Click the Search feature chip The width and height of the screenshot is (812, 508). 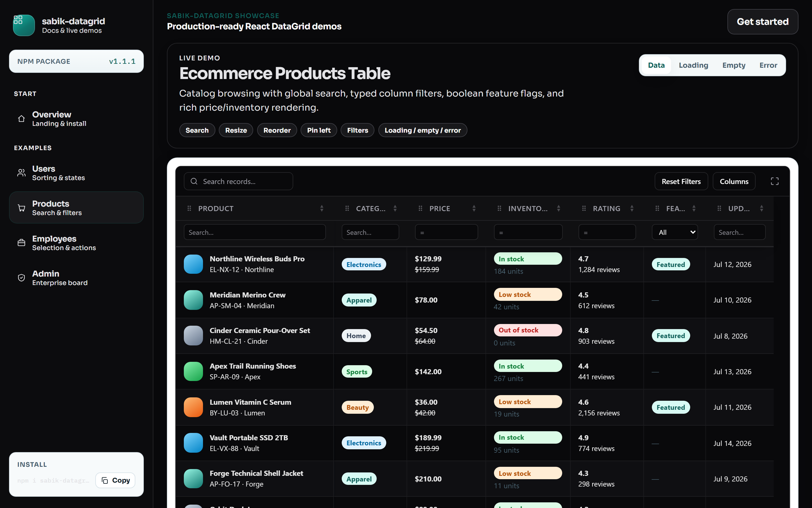(x=197, y=130)
